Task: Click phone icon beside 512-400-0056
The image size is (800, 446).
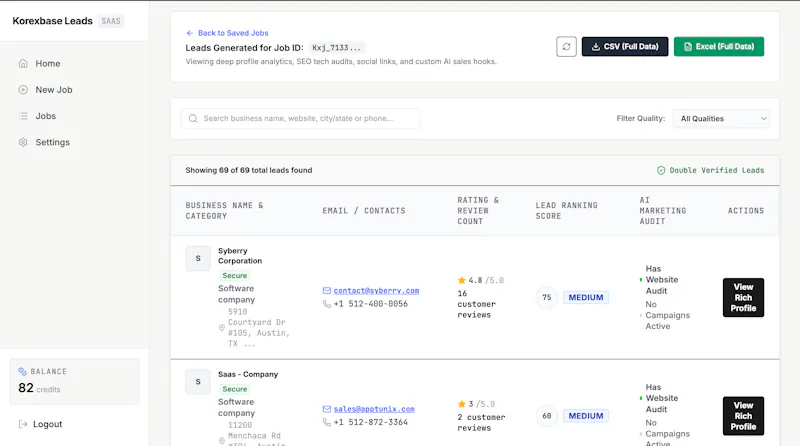Action: click(327, 304)
